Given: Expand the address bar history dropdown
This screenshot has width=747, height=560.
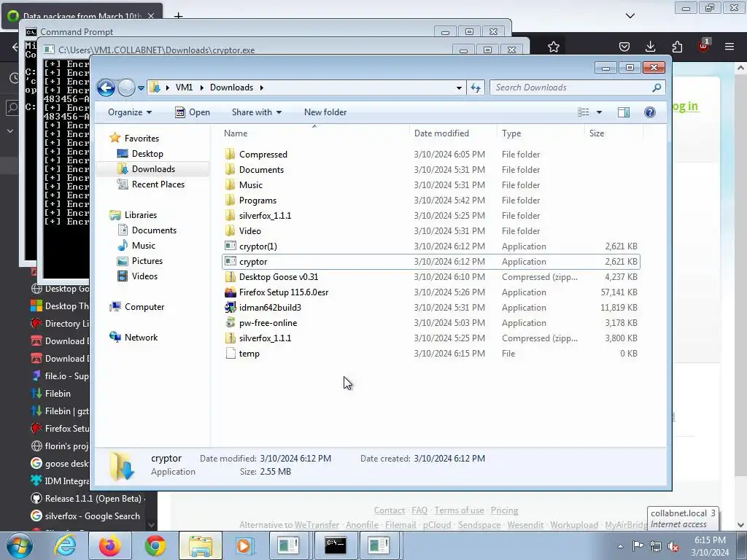Looking at the screenshot, I should tap(459, 87).
